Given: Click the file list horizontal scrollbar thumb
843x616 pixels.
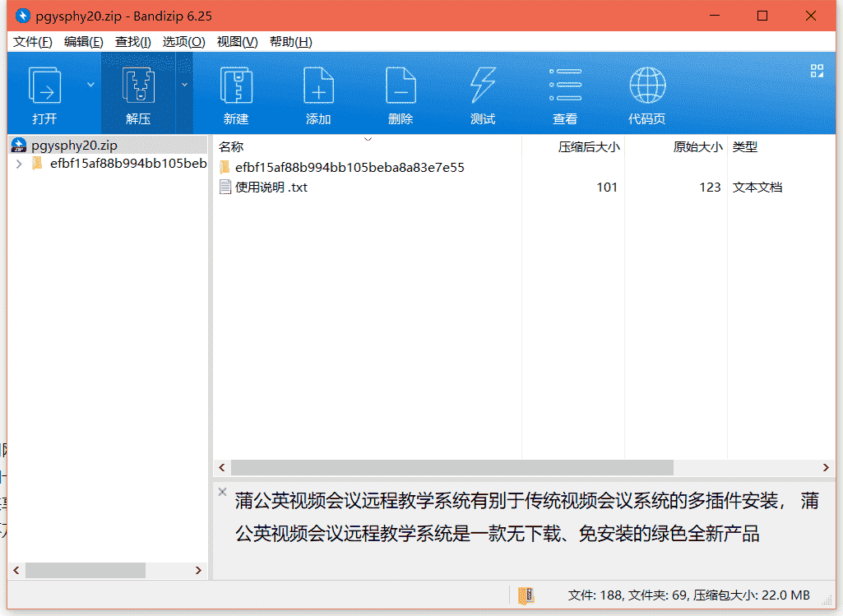Looking at the screenshot, I should click(x=452, y=468).
